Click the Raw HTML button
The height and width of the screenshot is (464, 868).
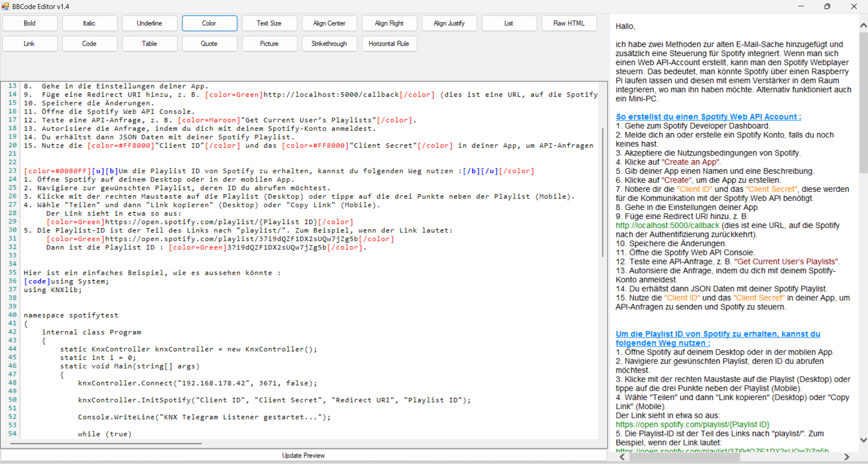569,23
